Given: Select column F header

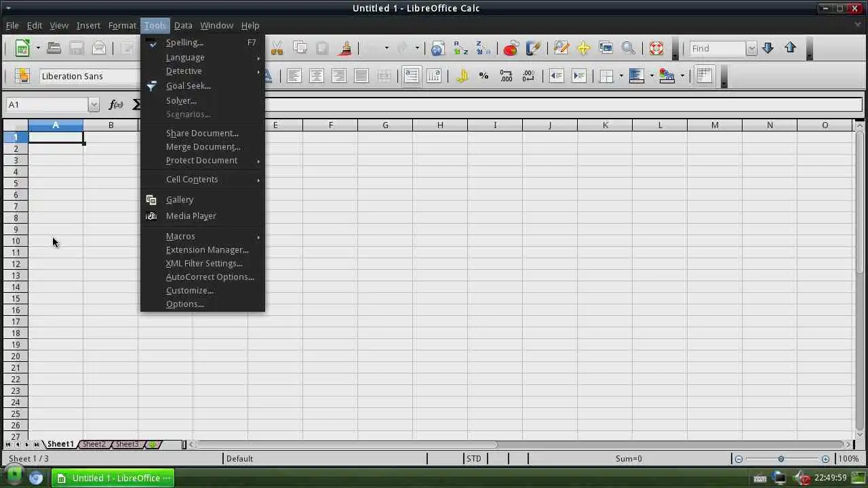Looking at the screenshot, I should tap(330, 125).
